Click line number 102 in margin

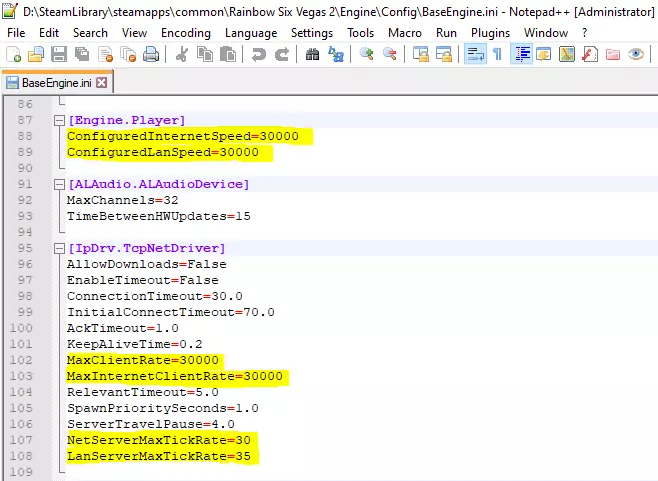tap(21, 360)
